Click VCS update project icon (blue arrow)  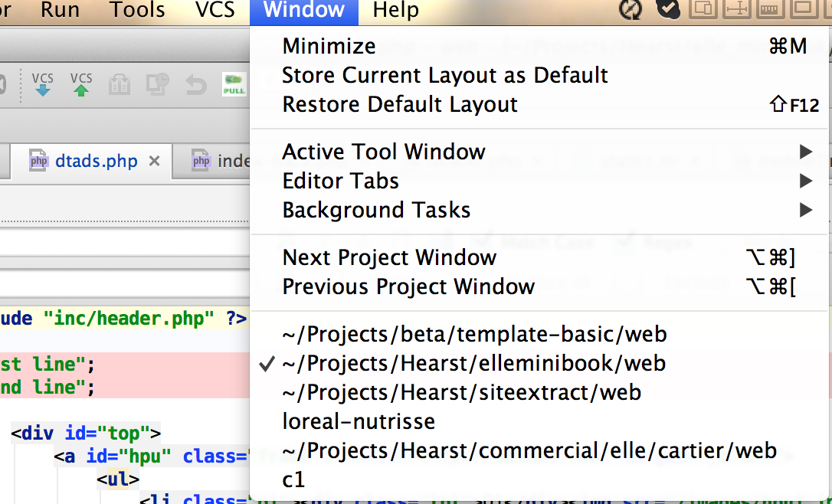tap(42, 84)
